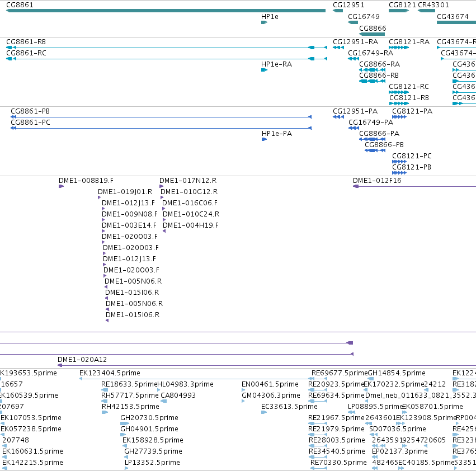476x471 pixels.
Task: Select the DME1-012F16 BAC label
Action: tap(377, 181)
